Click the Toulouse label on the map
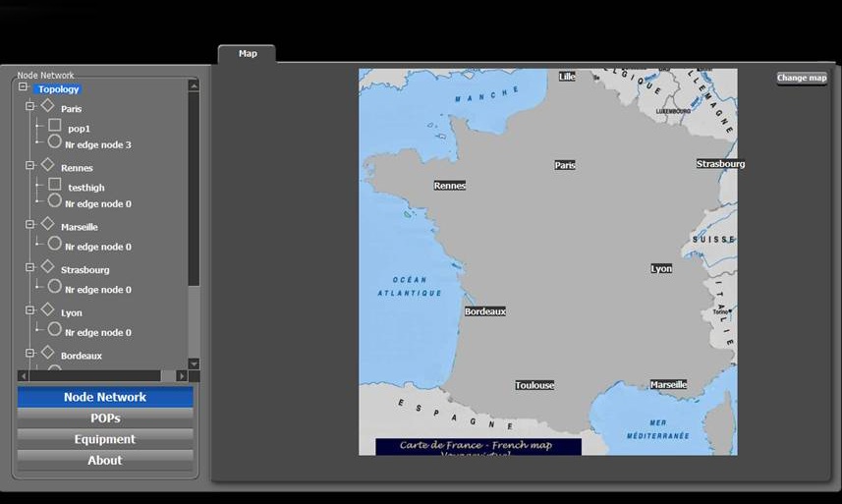 534,385
